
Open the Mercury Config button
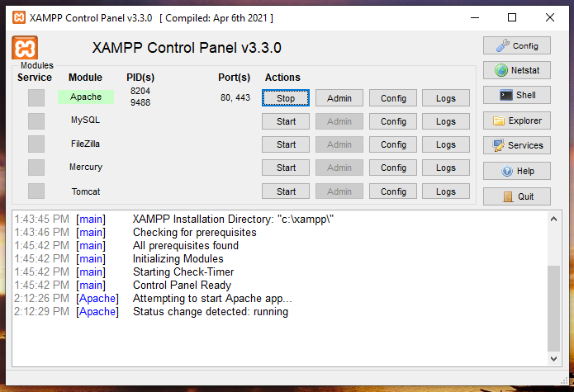click(x=393, y=168)
